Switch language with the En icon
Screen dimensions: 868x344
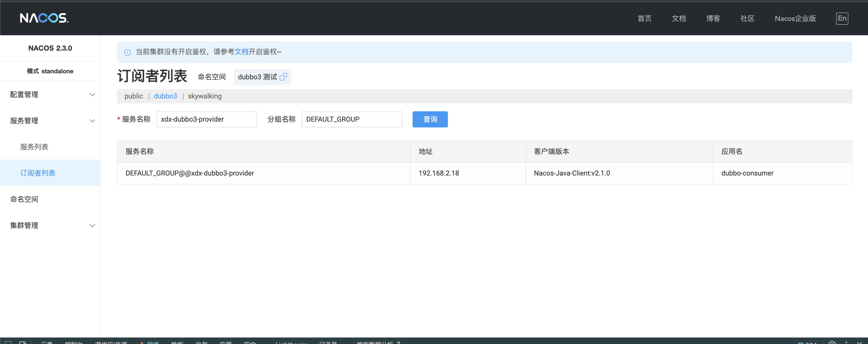[842, 19]
